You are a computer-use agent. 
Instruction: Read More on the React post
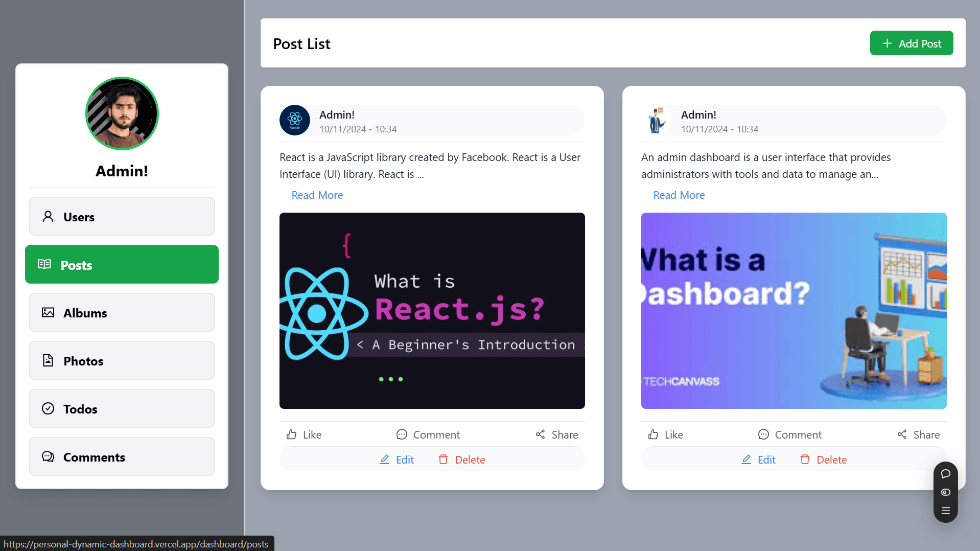317,195
